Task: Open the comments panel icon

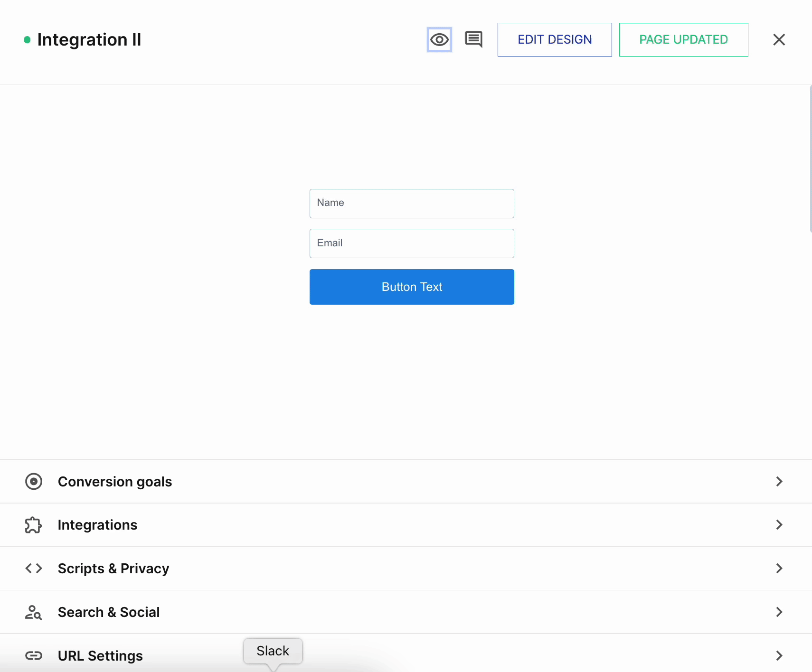Action: point(473,39)
